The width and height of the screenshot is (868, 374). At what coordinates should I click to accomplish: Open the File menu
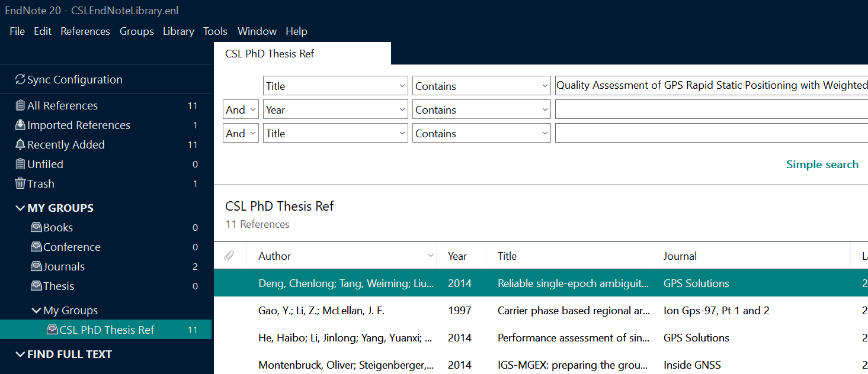click(17, 31)
